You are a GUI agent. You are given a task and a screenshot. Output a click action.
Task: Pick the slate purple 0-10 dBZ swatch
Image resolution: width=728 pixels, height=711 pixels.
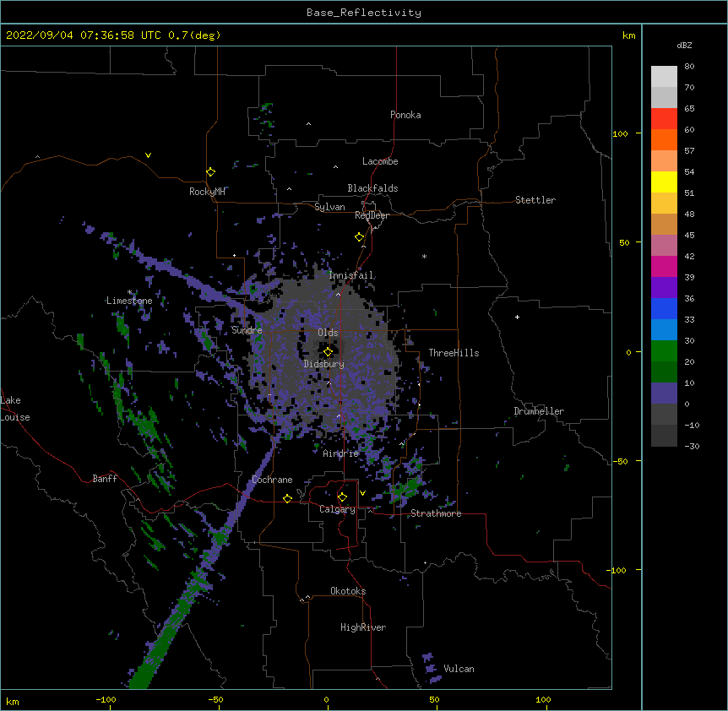(x=664, y=393)
